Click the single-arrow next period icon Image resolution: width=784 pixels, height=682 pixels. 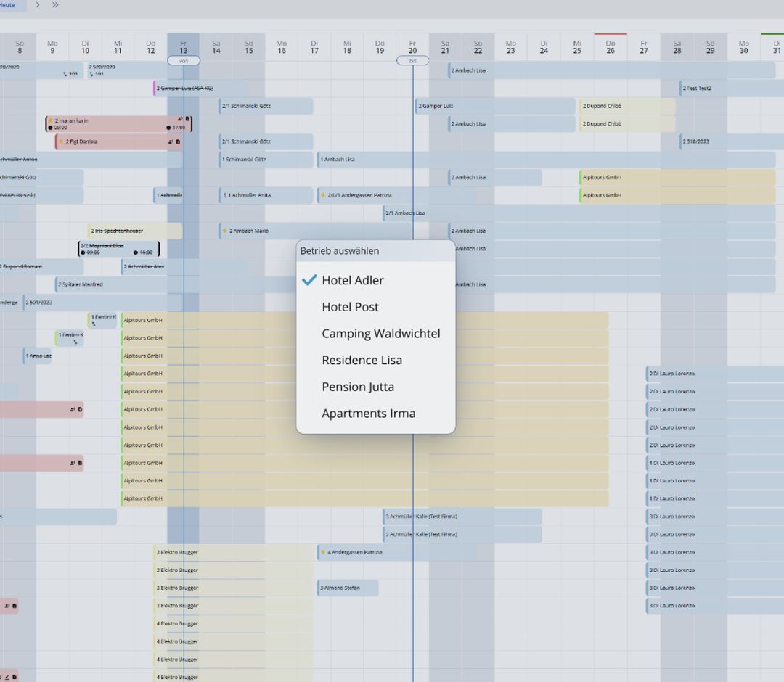(38, 5)
